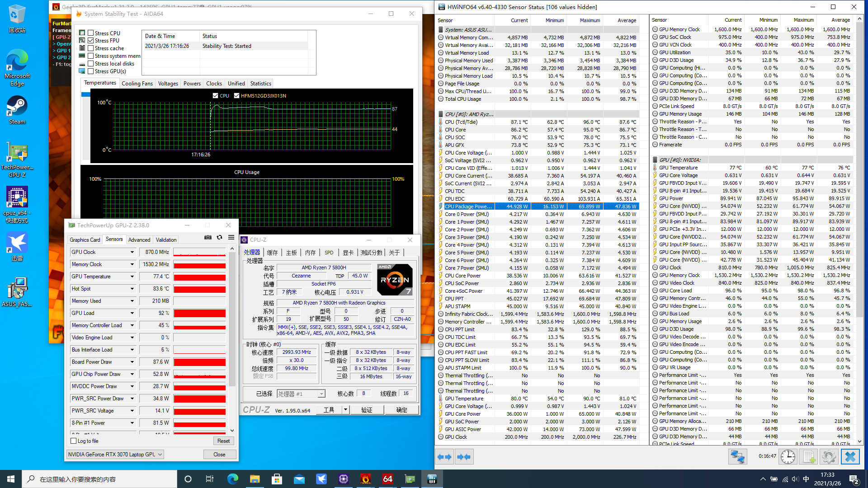The image size is (868, 488).
Task: Expand the NVIDIA GeForce RTX 3070 selector
Action: point(160,455)
